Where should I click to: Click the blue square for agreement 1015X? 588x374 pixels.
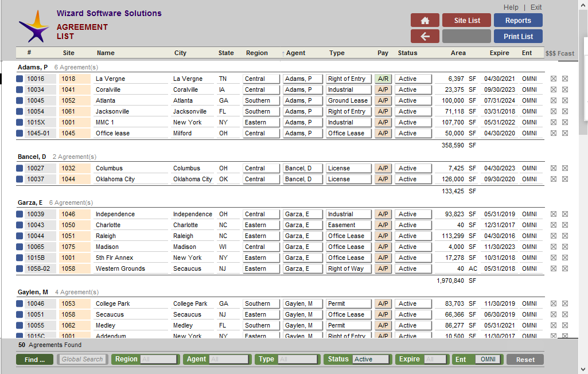click(20, 122)
